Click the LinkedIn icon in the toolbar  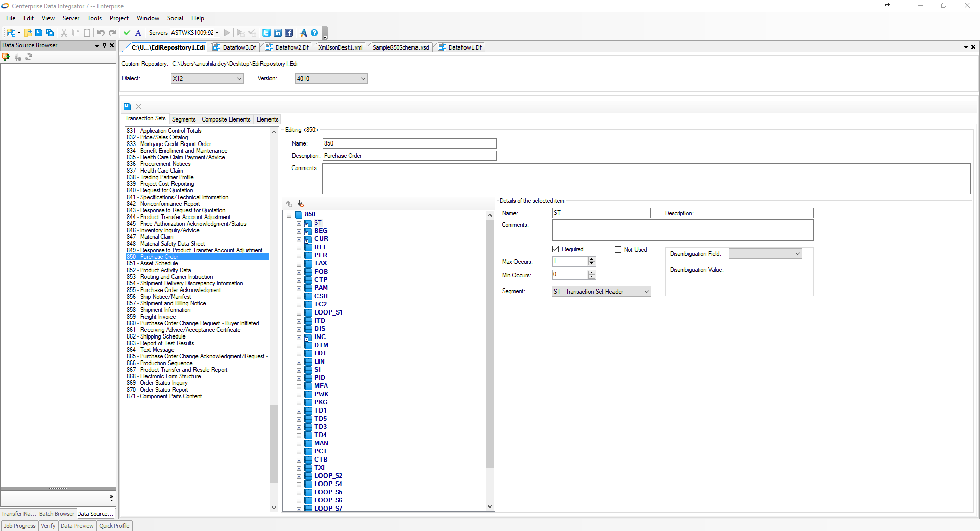pos(278,33)
